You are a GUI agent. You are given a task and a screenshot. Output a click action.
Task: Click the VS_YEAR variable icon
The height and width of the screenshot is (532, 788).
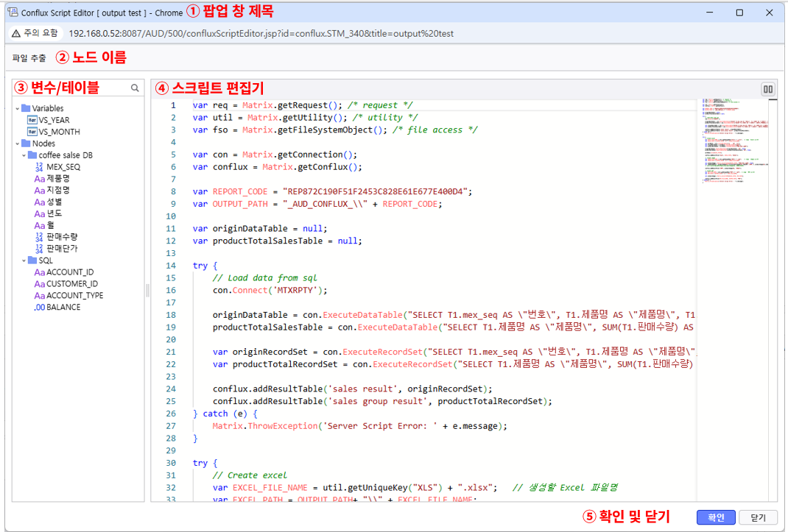click(32, 120)
